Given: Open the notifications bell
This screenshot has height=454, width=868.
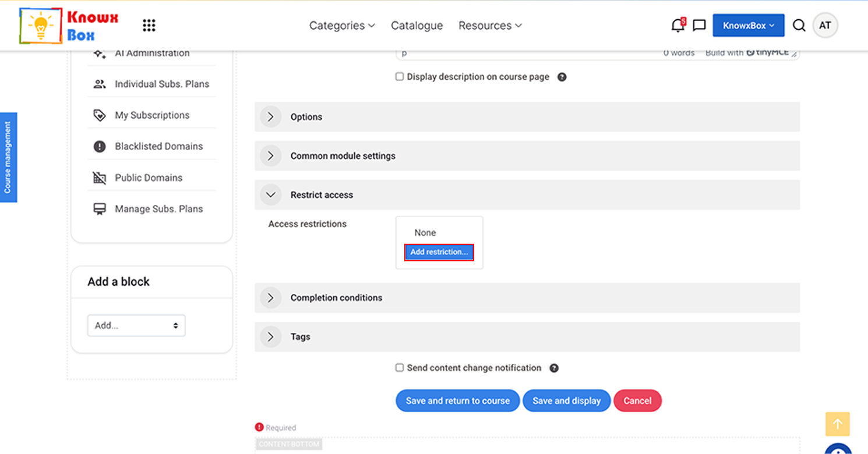Looking at the screenshot, I should coord(678,25).
